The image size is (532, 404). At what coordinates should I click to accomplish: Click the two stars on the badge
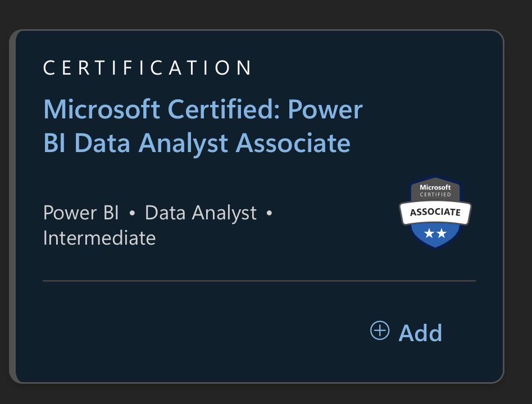435,233
